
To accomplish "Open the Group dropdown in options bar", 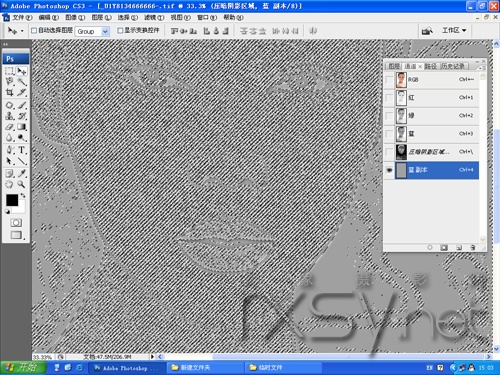I will coord(92,31).
